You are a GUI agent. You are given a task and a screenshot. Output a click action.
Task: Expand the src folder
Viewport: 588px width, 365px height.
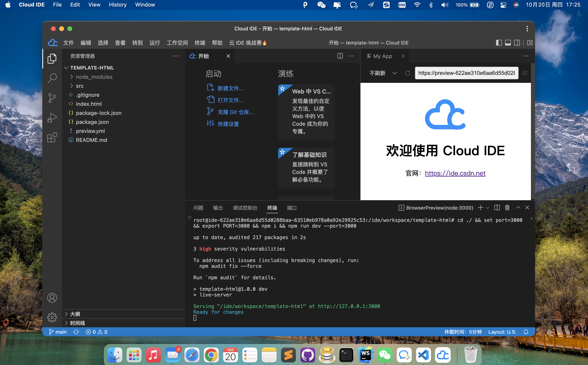tap(79, 86)
